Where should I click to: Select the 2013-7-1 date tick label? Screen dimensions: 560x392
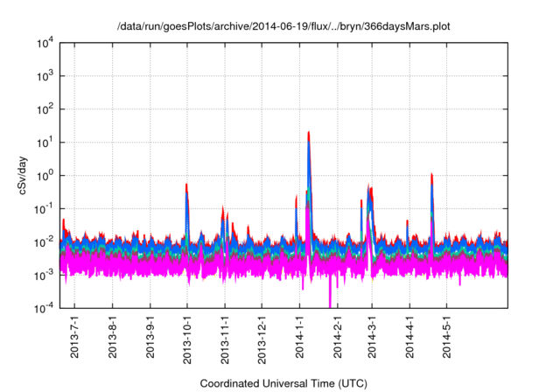click(x=75, y=338)
